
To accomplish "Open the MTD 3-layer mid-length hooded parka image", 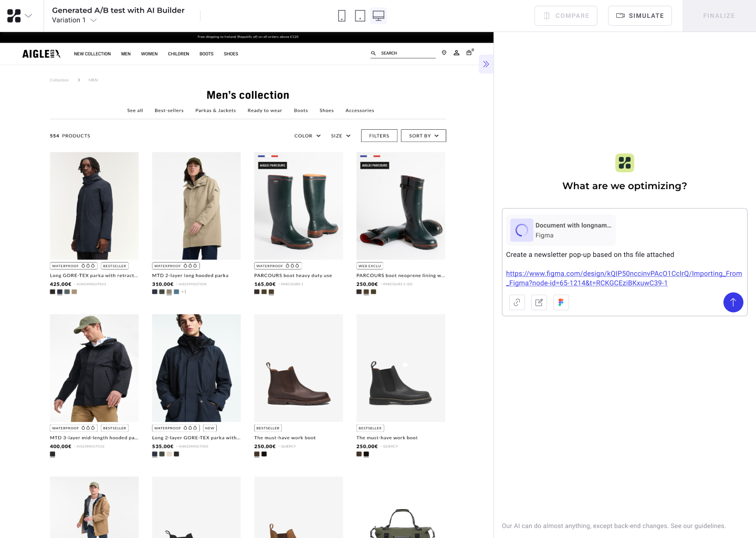I will [x=94, y=368].
